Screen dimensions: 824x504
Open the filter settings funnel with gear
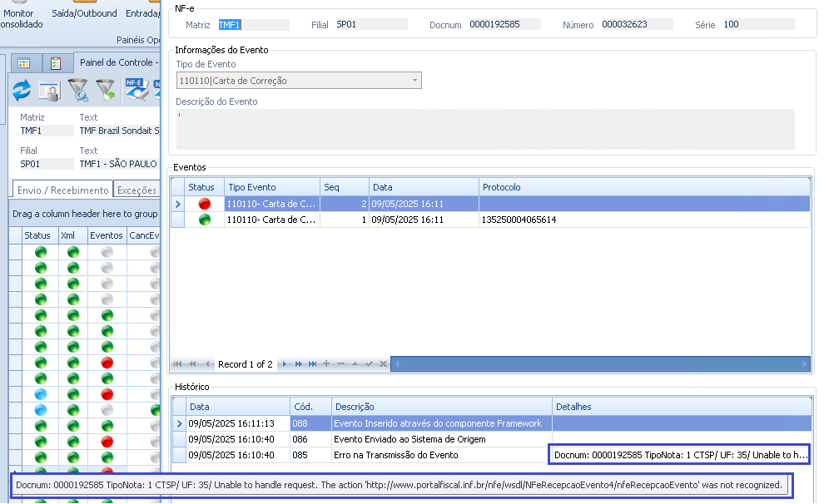(77, 90)
